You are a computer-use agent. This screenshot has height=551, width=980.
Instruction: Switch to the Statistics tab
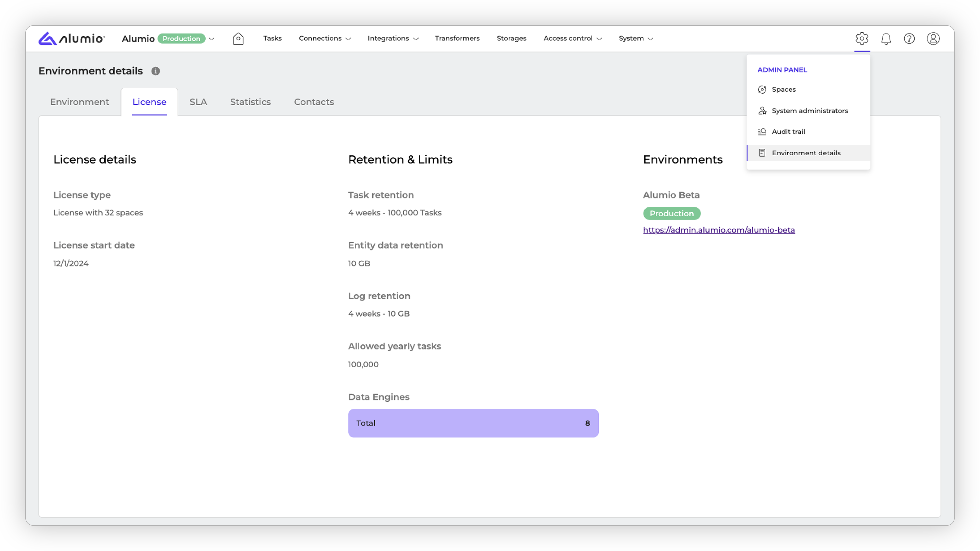[x=250, y=102]
